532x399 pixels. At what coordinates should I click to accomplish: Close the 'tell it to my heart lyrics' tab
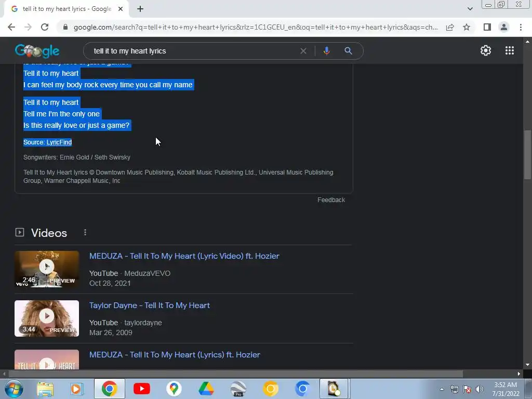point(121,9)
